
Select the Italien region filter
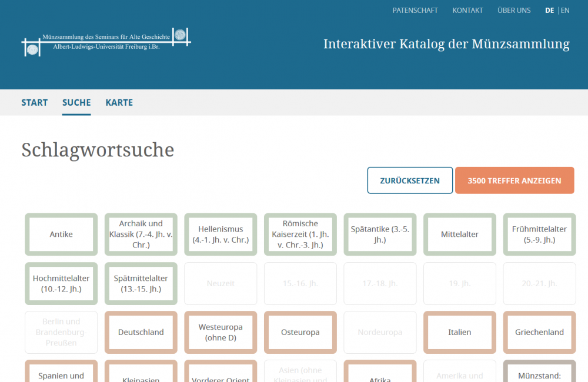(460, 332)
